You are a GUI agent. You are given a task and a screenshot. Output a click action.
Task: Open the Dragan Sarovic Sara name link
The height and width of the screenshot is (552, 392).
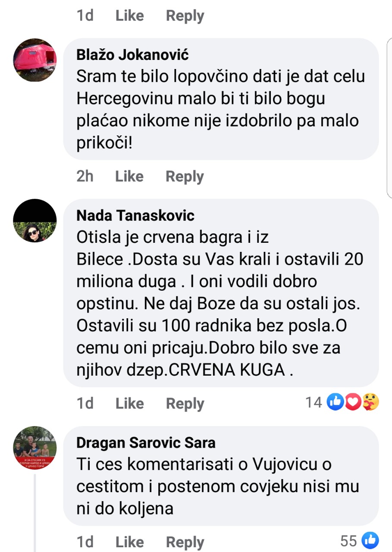[146, 442]
